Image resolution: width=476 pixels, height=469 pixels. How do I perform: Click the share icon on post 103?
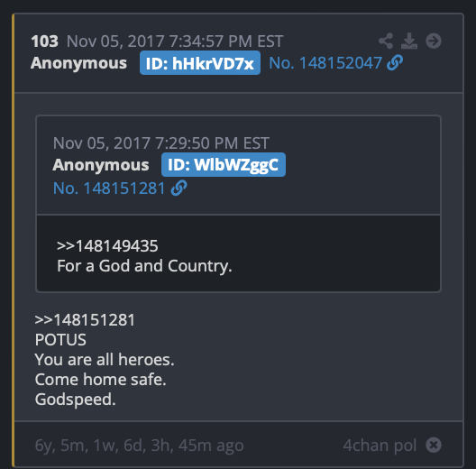click(386, 41)
